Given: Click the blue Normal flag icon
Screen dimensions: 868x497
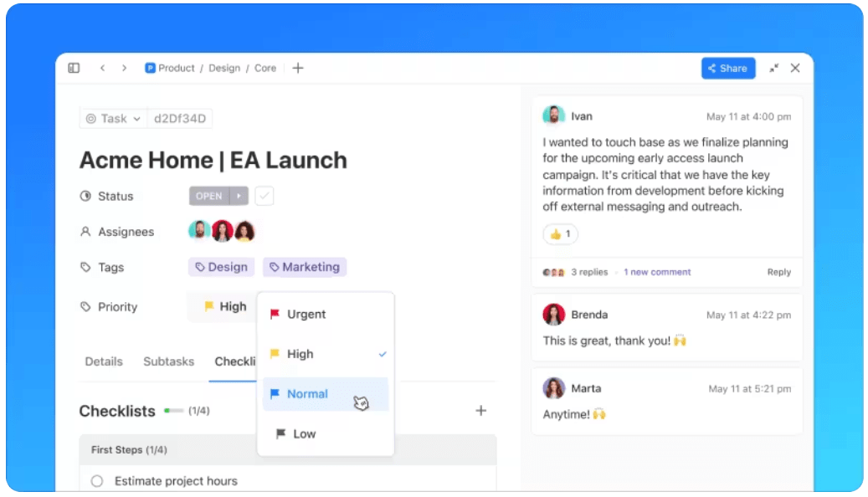Looking at the screenshot, I should (275, 393).
